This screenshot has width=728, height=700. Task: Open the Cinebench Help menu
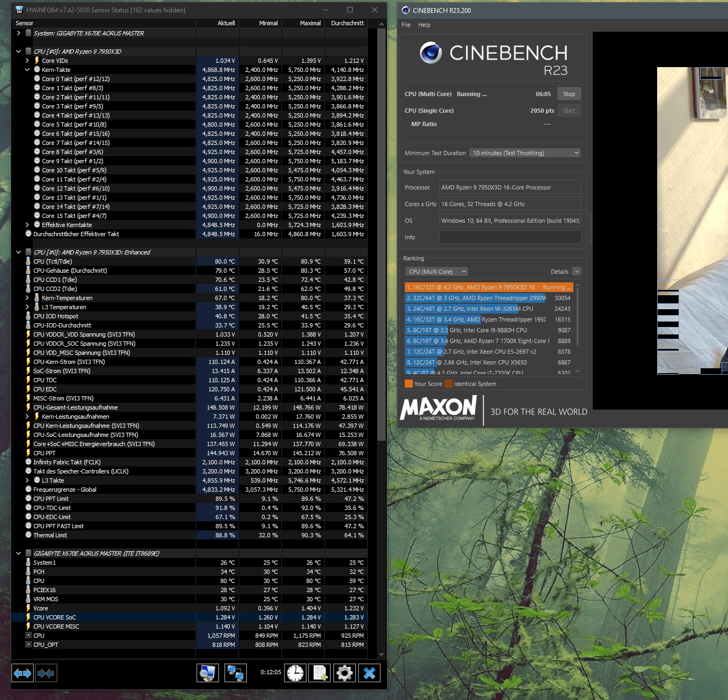[424, 25]
